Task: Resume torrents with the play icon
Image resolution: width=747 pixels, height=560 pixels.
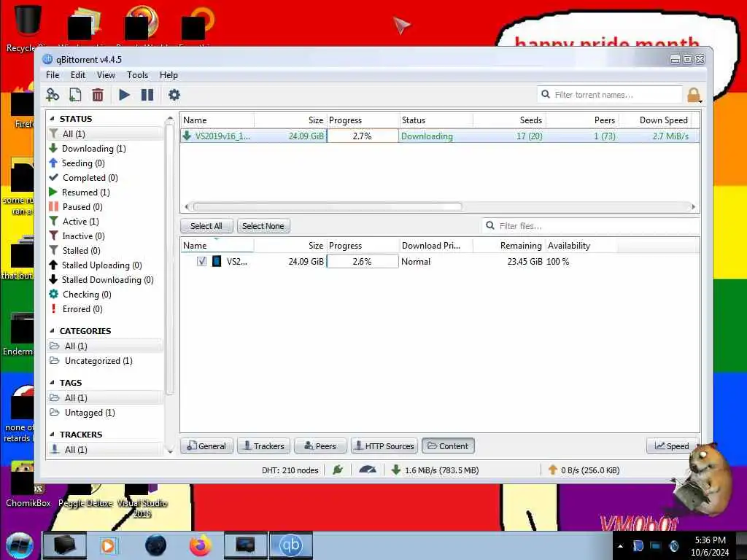Action: coord(124,95)
